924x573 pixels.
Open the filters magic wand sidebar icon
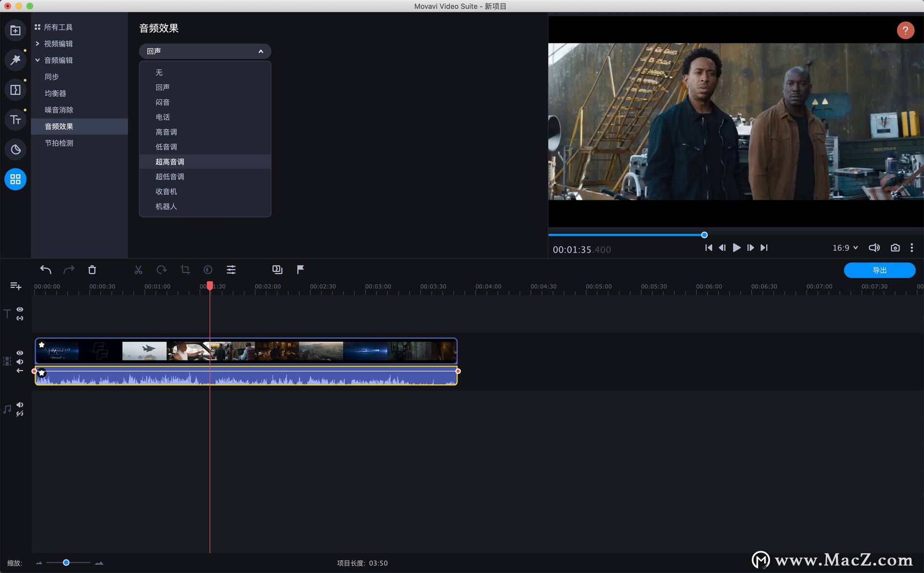tap(15, 60)
